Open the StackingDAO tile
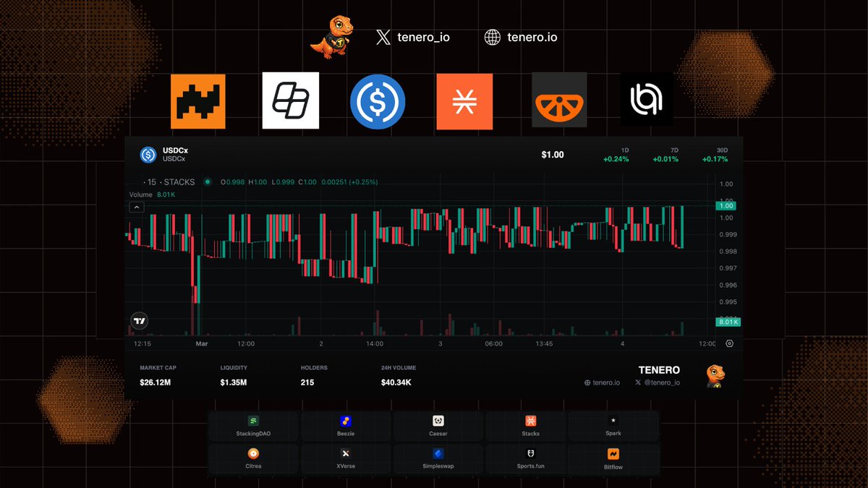 point(253,426)
